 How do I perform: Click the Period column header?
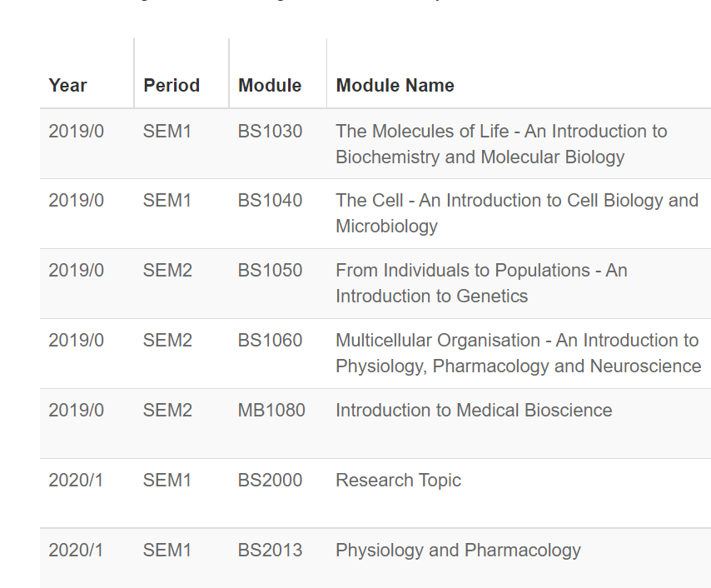pyautogui.click(x=172, y=85)
